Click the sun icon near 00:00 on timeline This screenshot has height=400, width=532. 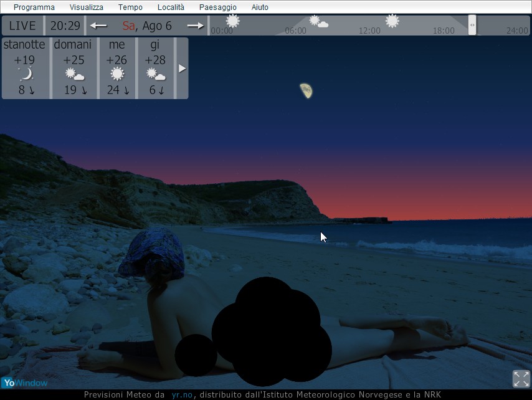click(233, 21)
